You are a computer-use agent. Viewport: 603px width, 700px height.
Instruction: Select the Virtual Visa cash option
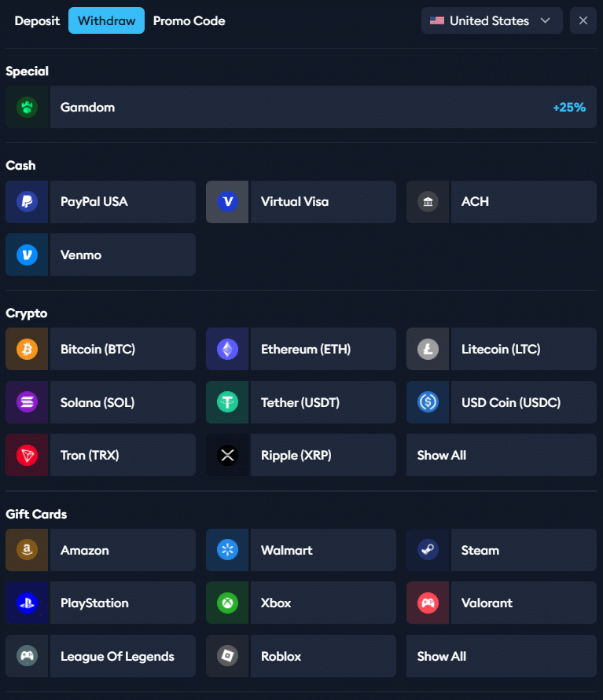[x=300, y=202]
